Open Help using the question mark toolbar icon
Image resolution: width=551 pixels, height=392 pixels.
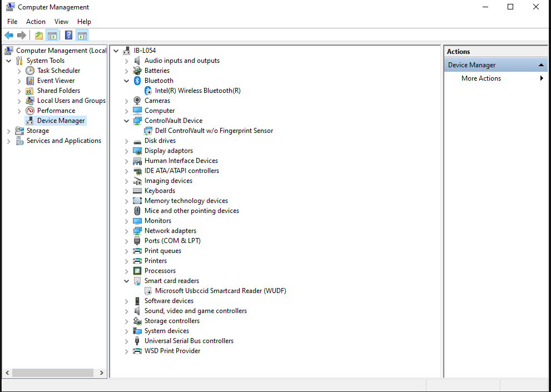tap(68, 34)
